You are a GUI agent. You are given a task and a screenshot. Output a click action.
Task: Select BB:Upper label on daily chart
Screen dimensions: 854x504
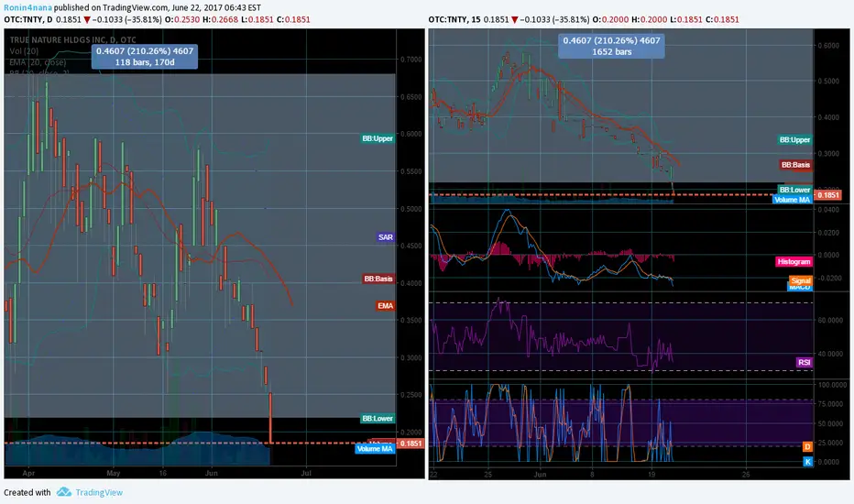pos(378,138)
